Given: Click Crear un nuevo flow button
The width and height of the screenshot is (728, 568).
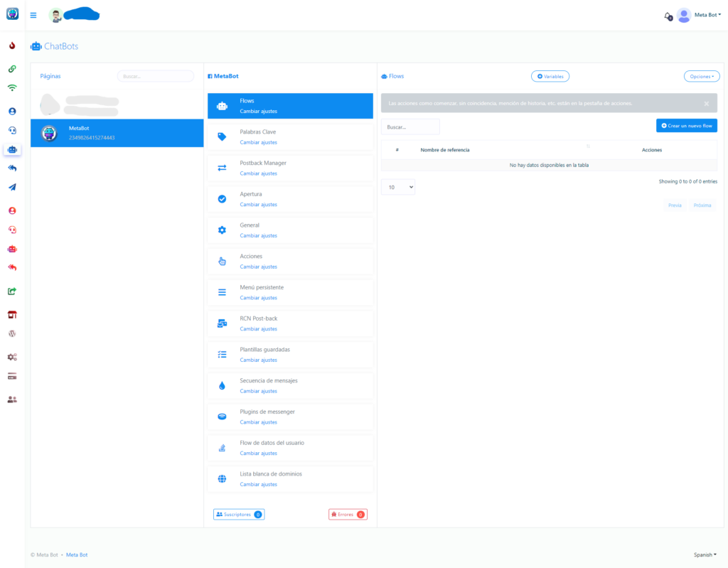Looking at the screenshot, I should point(686,126).
